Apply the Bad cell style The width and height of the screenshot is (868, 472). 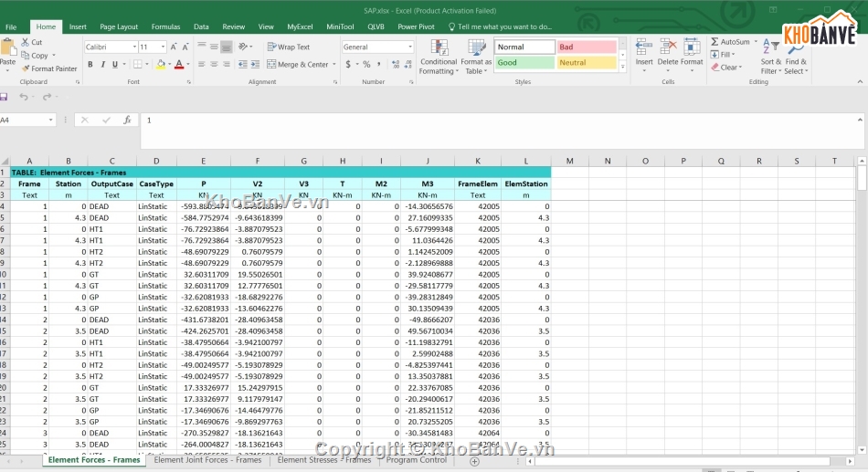coord(587,47)
